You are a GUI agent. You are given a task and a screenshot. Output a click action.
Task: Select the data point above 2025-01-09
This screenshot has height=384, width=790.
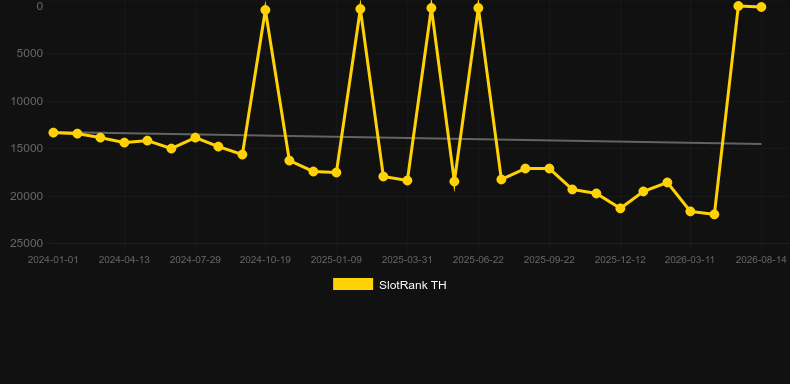coord(336,172)
